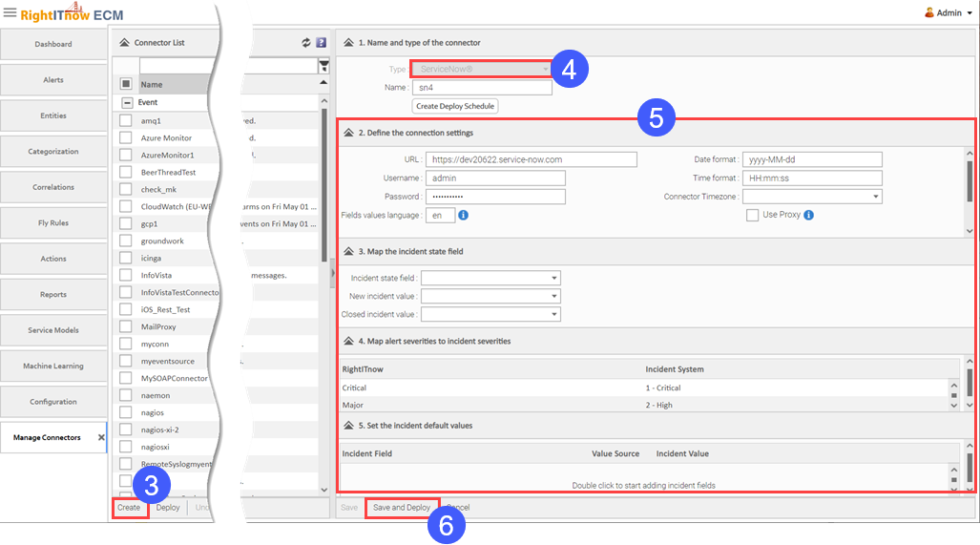Check the icinga connector checkbox
The image size is (980, 545).
(x=126, y=258)
